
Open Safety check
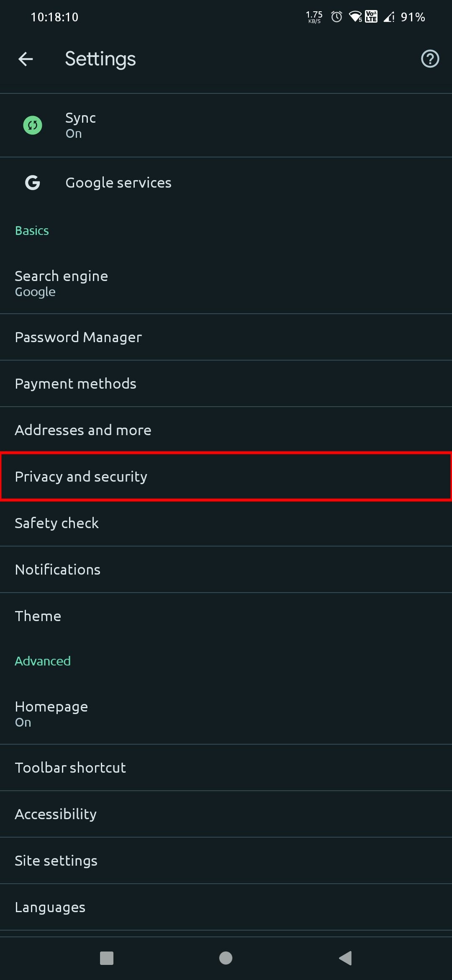pyautogui.click(x=226, y=523)
